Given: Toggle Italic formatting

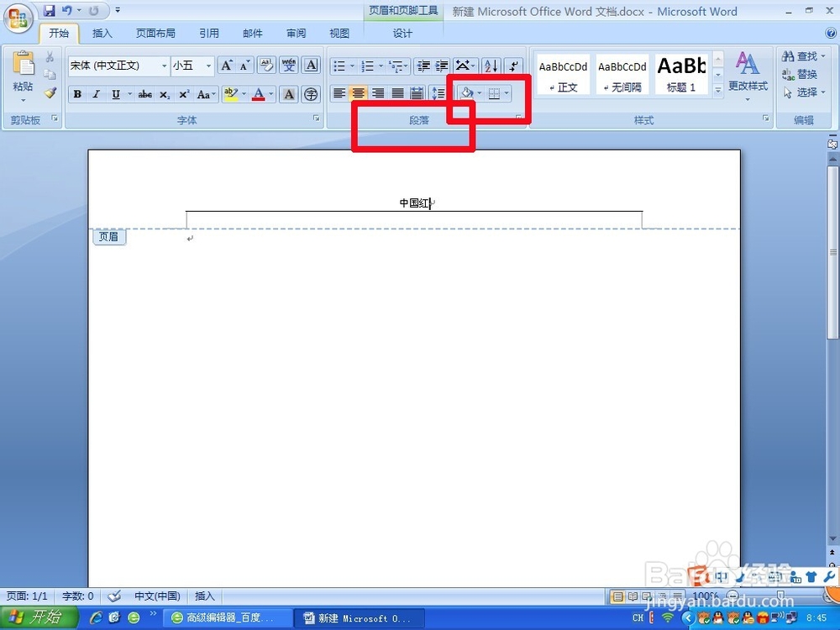Looking at the screenshot, I should [96, 94].
